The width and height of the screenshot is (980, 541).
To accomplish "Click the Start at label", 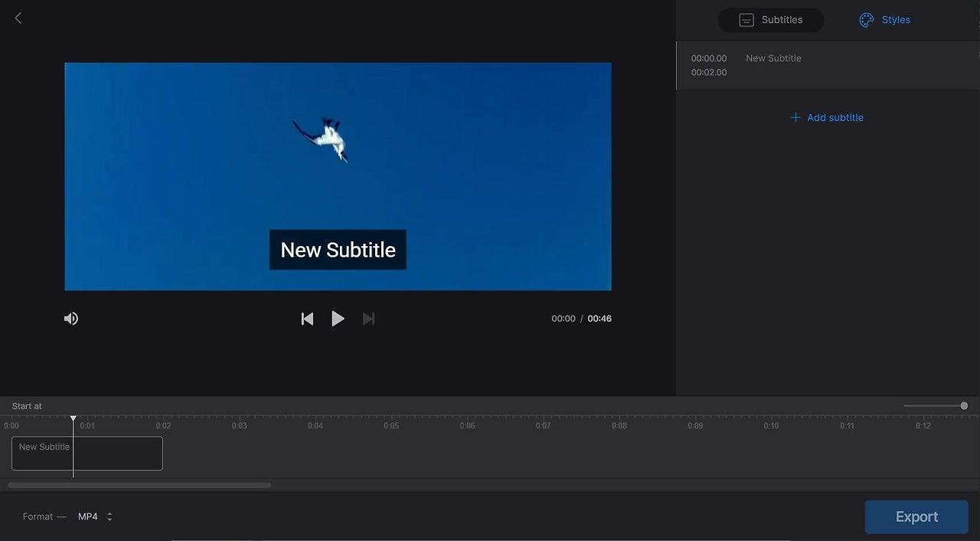I will click(x=27, y=406).
